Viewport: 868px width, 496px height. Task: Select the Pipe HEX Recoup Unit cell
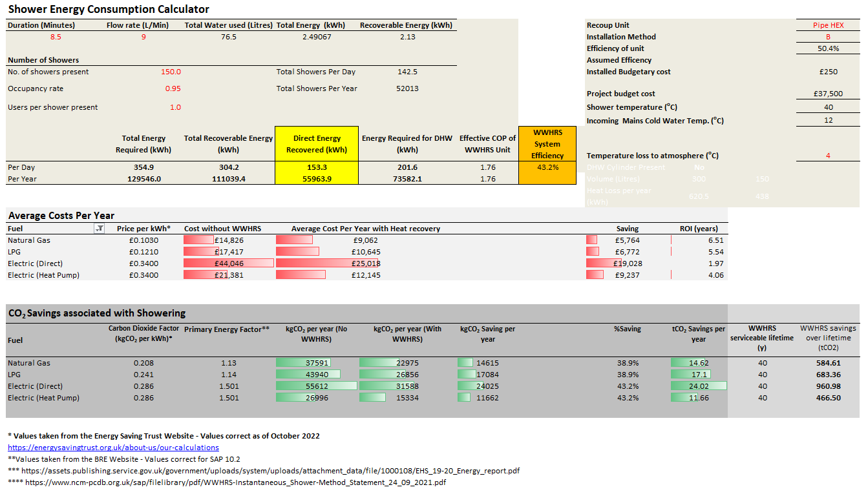829,25
